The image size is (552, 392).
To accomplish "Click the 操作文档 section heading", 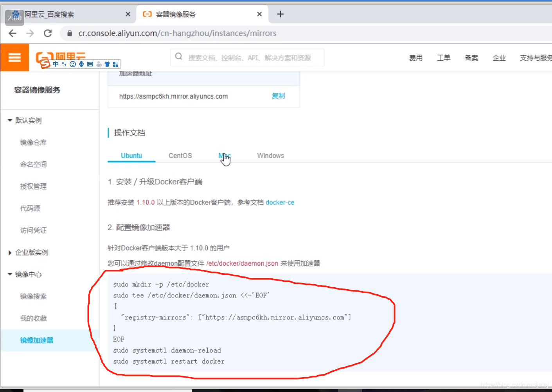I will (129, 133).
